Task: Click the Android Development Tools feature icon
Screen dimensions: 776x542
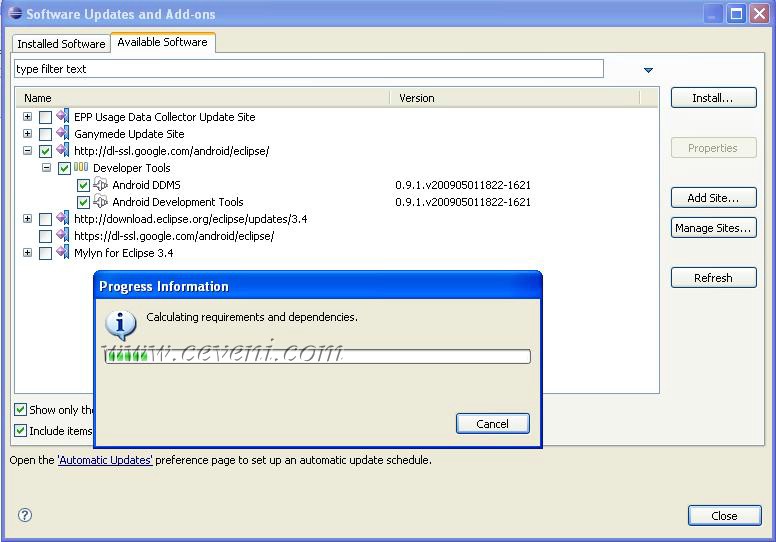Action: pos(100,201)
